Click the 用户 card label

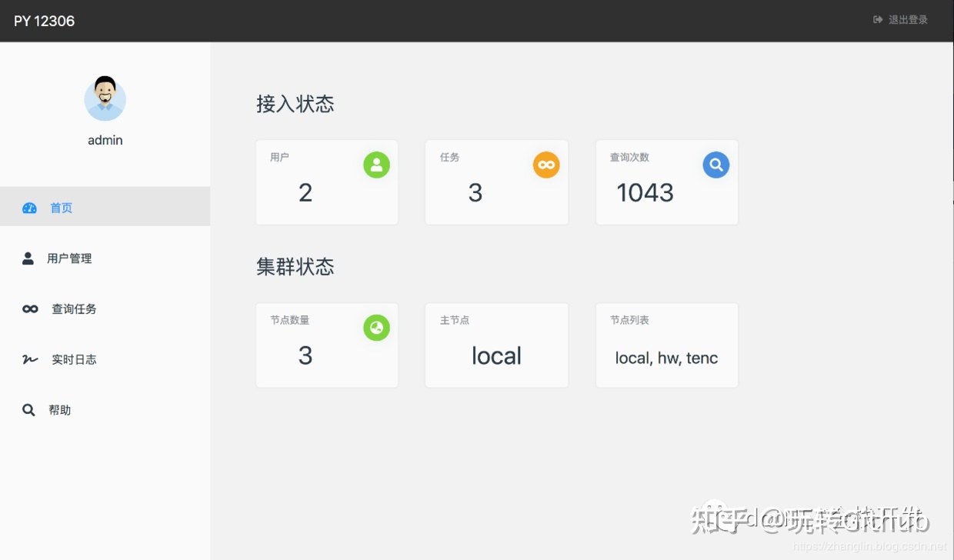tap(279, 157)
